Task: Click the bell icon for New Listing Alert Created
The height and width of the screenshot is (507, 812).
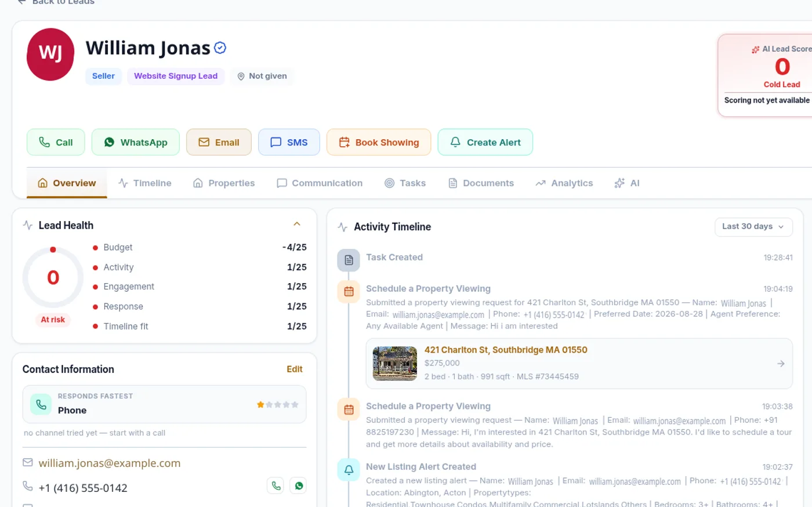Action: (x=349, y=470)
